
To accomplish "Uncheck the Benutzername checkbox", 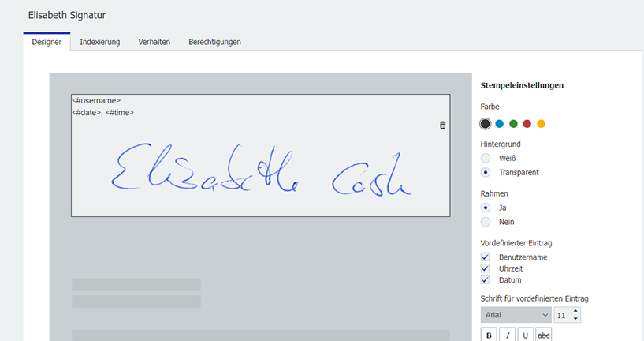I will [x=486, y=257].
